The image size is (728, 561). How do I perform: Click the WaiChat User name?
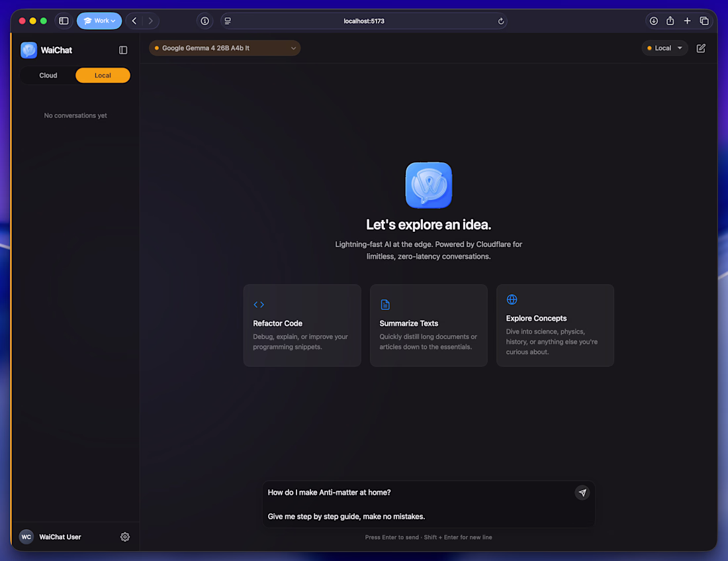[x=60, y=537]
